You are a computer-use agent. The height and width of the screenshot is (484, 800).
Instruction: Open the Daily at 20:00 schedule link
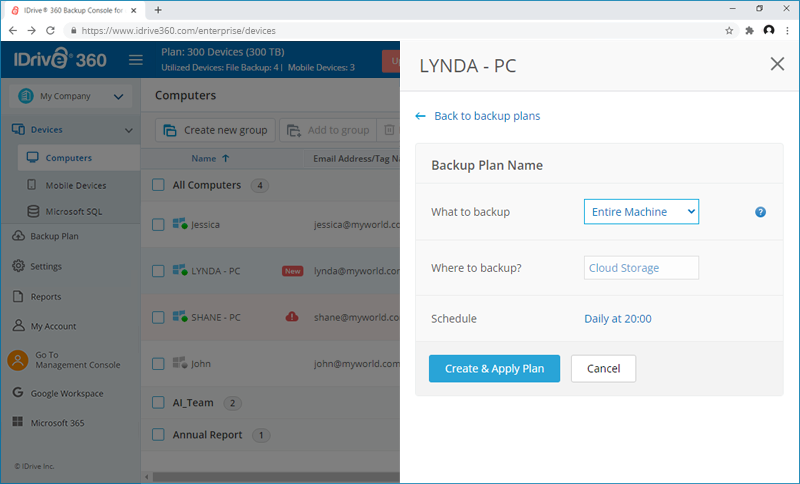[617, 319]
